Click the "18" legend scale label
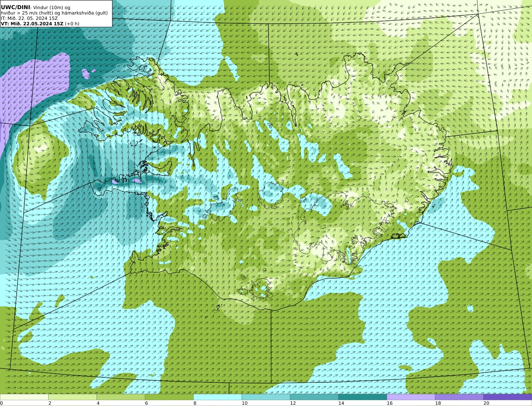532x406 pixels. [438, 403]
